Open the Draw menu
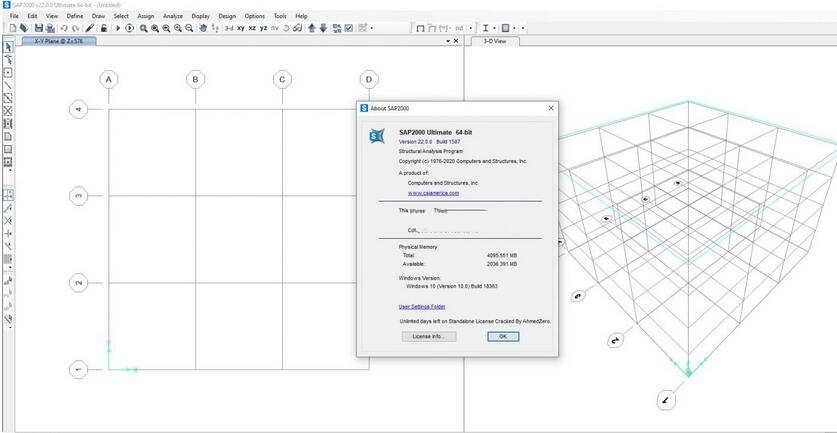This screenshot has height=433, width=837. (x=98, y=16)
